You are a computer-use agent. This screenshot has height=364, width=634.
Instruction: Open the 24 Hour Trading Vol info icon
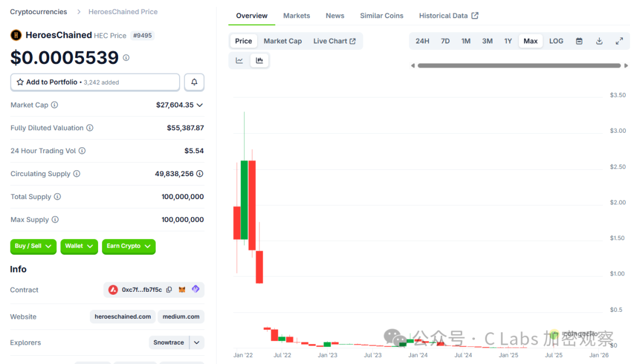(x=82, y=151)
